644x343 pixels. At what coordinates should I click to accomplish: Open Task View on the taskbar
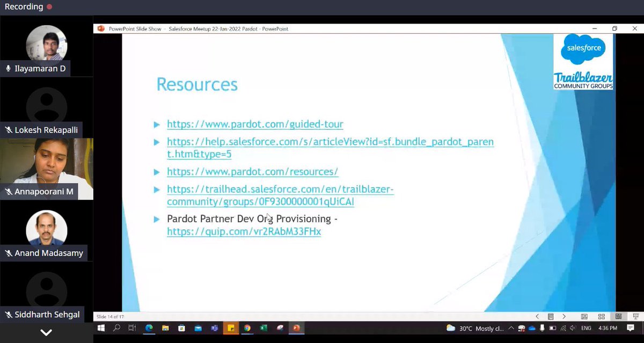coord(133,328)
